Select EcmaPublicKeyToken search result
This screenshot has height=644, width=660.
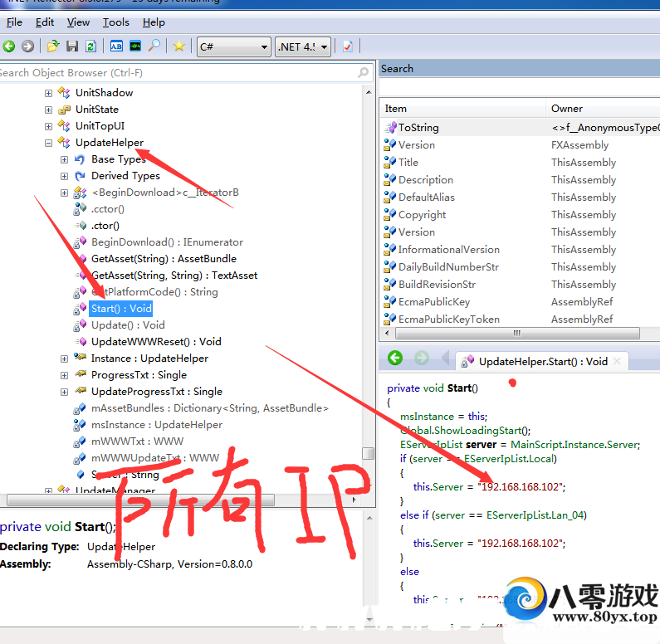coord(449,320)
